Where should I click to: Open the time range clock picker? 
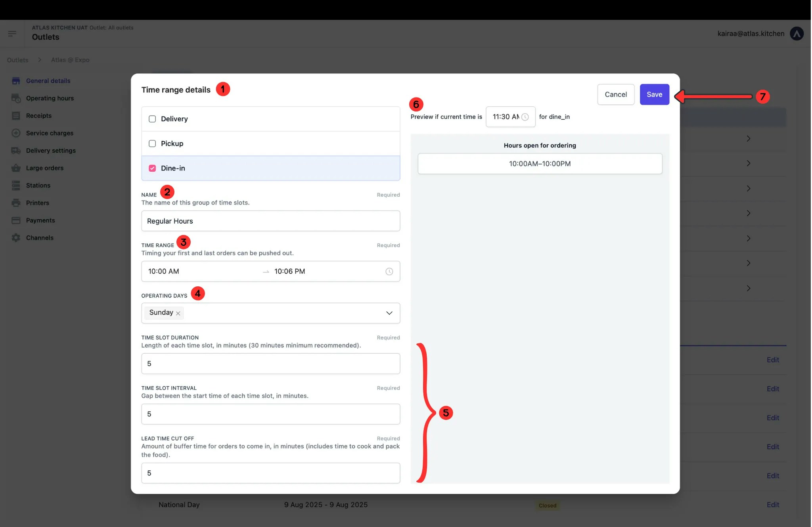point(389,271)
